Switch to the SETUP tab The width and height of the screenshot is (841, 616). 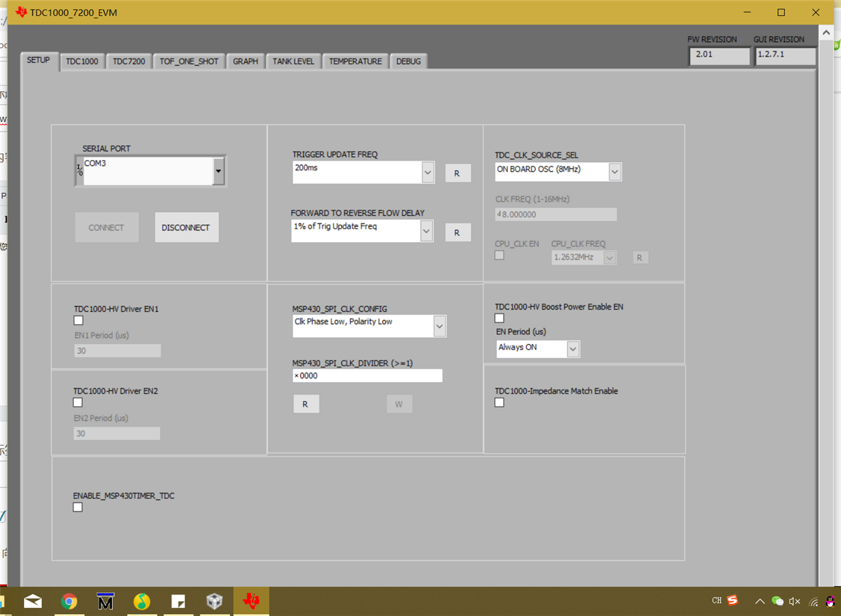[x=38, y=60]
